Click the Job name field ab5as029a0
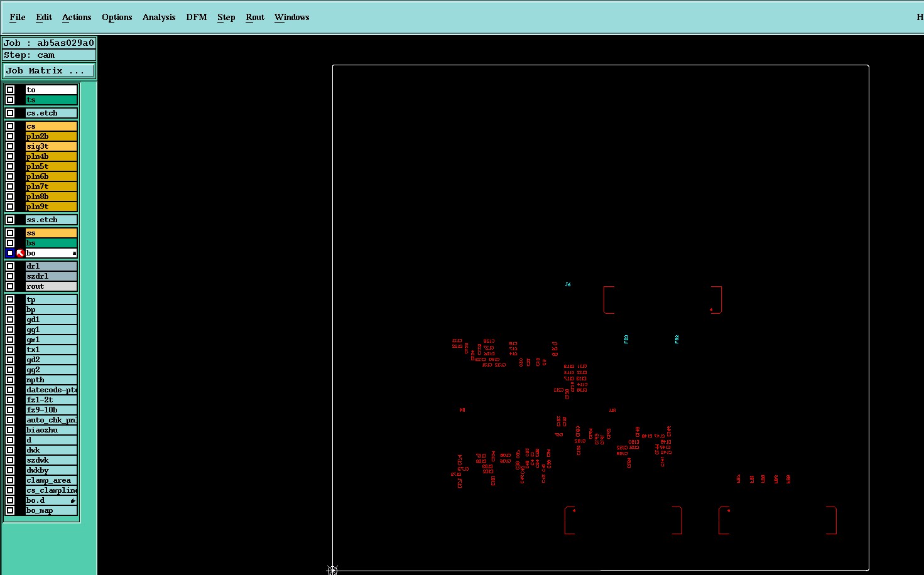924x575 pixels. pos(48,43)
